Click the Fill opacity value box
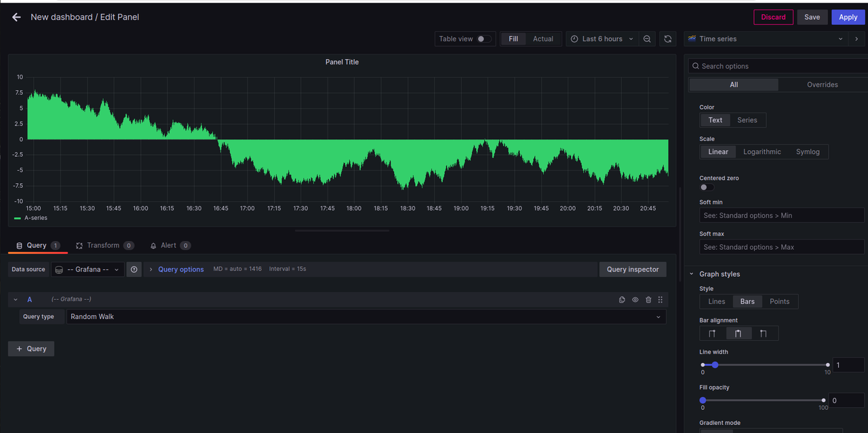Screen dimensions: 868x433 (845, 400)
